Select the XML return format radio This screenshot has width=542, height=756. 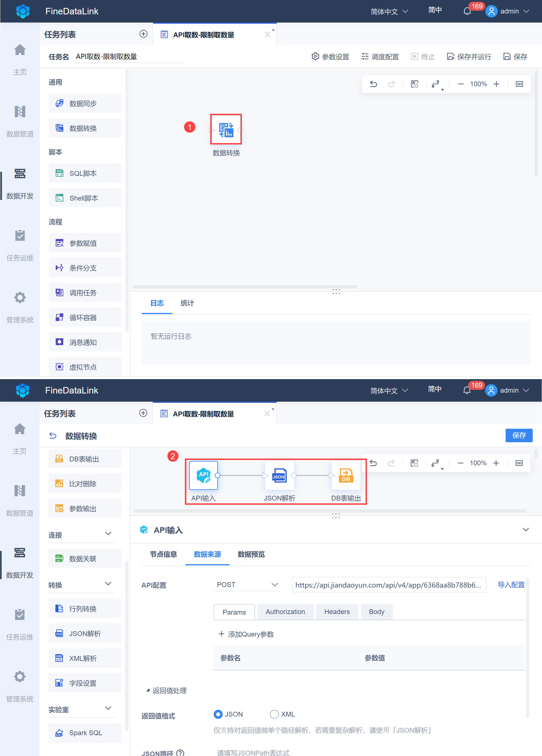coord(274,714)
